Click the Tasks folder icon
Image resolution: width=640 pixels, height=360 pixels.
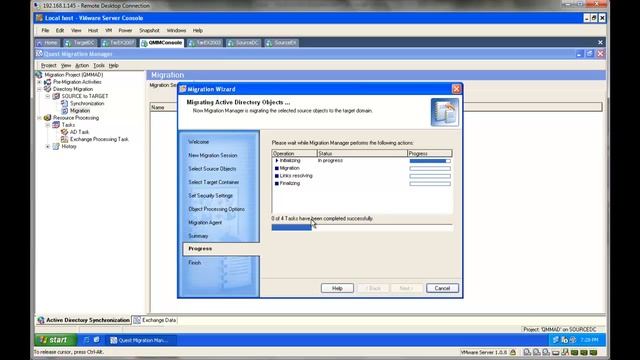click(56, 125)
